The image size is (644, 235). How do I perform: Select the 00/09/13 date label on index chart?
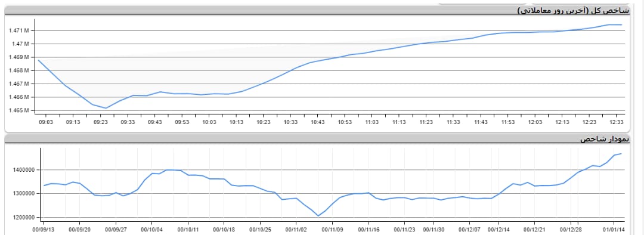click(x=43, y=230)
